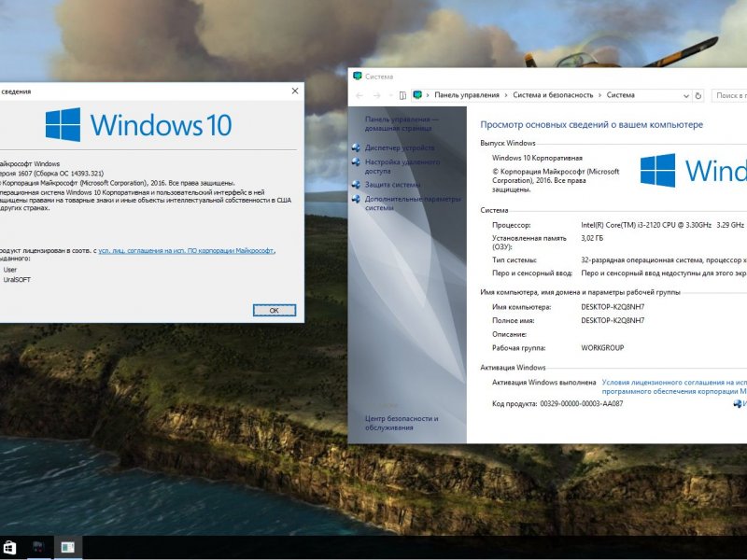The width and height of the screenshot is (747, 560).
Task: Expand the address bar history dropdown
Action: tap(686, 96)
